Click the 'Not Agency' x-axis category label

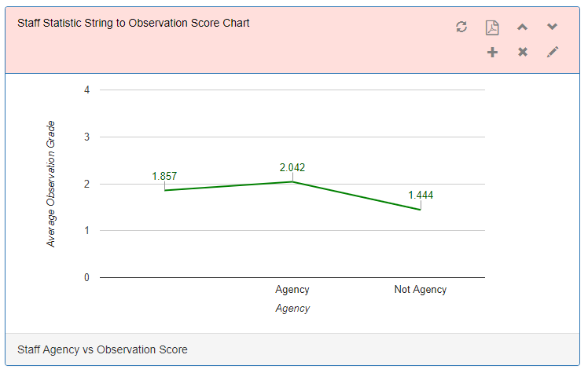tap(420, 290)
